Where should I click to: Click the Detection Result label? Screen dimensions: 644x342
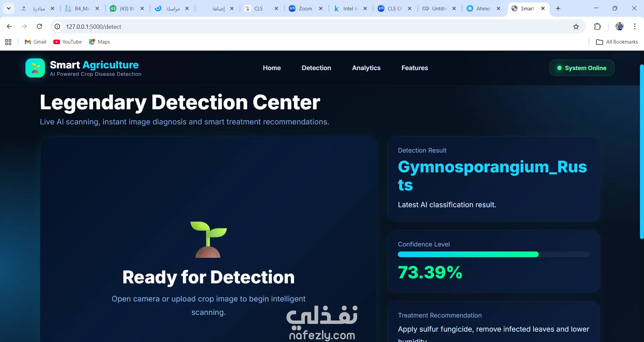422,150
